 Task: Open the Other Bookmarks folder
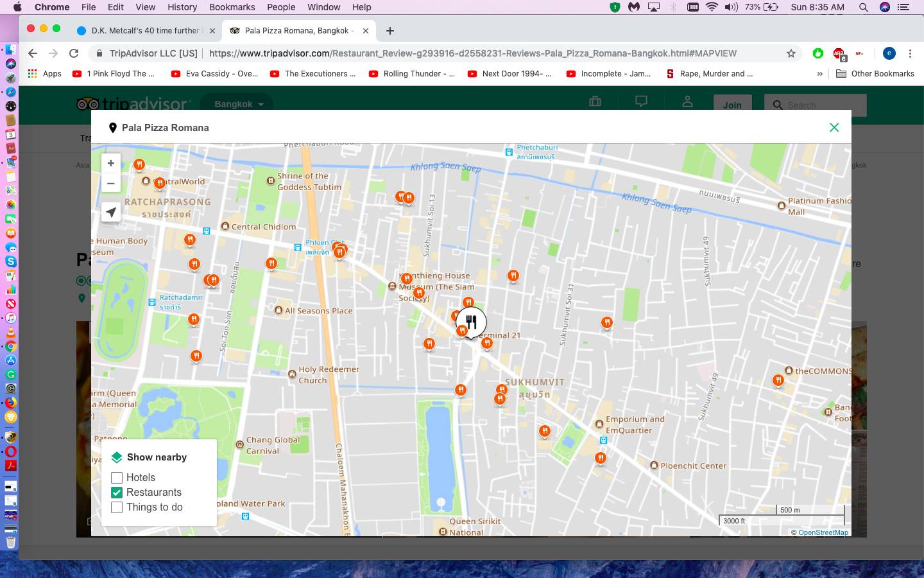tap(875, 74)
